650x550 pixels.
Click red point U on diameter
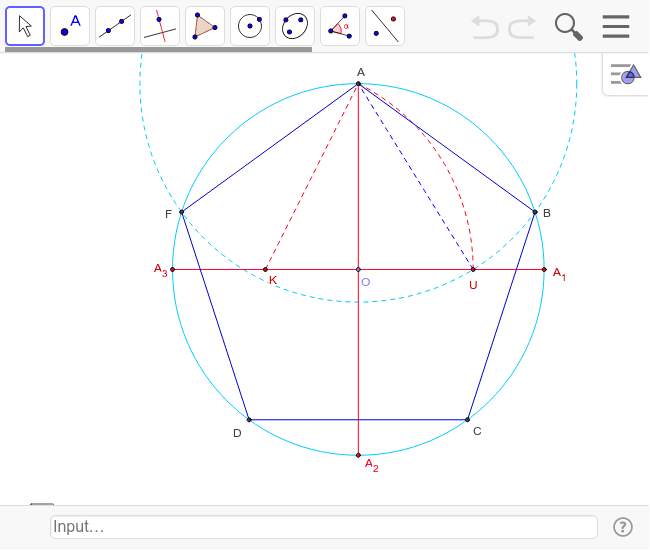[473, 269]
